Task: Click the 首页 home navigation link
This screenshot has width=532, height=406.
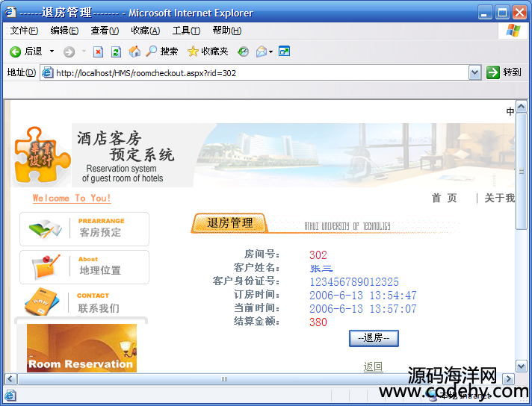Action: (x=444, y=198)
